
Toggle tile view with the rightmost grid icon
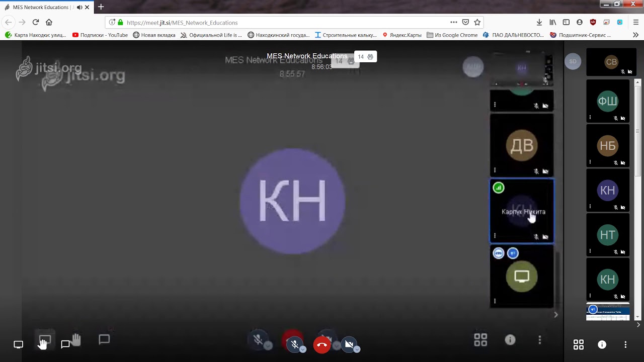tap(579, 344)
